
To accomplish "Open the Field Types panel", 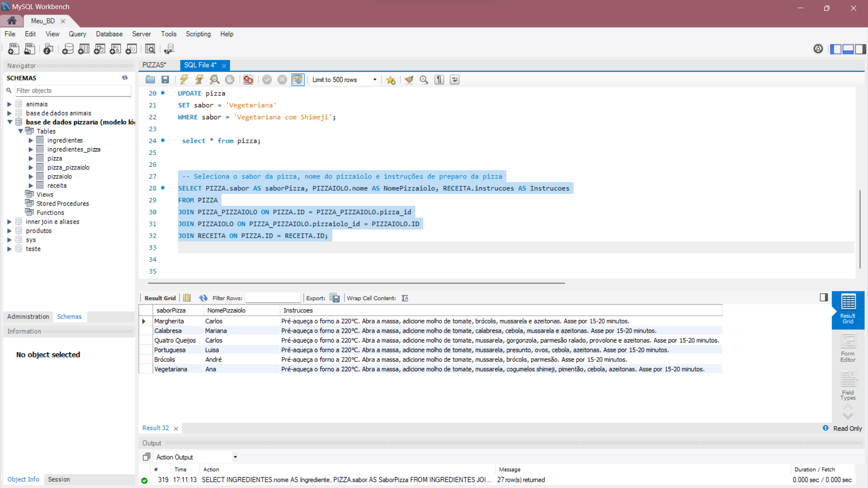I will pyautogui.click(x=848, y=386).
